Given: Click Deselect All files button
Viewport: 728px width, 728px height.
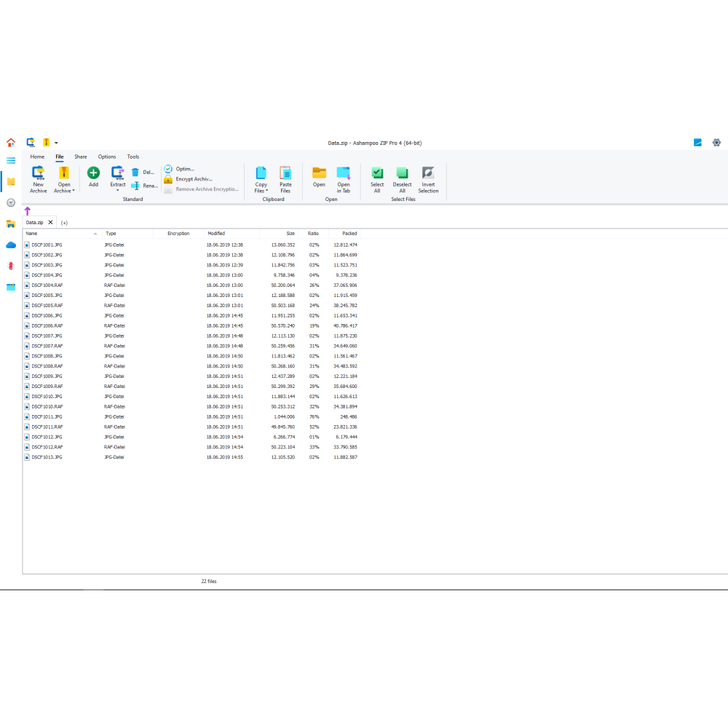Looking at the screenshot, I should click(402, 173).
